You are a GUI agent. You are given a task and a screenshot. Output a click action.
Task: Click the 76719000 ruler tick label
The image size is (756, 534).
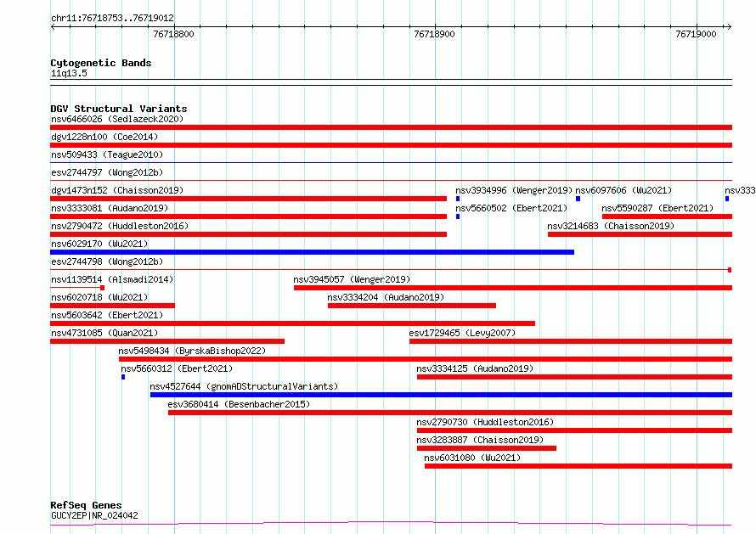click(x=696, y=34)
